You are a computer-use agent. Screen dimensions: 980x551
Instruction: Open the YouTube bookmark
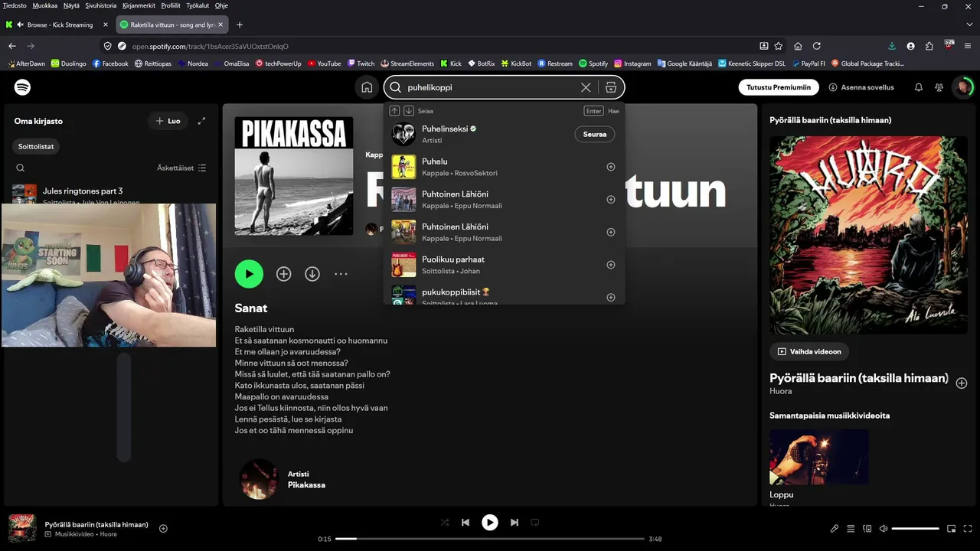point(325,64)
